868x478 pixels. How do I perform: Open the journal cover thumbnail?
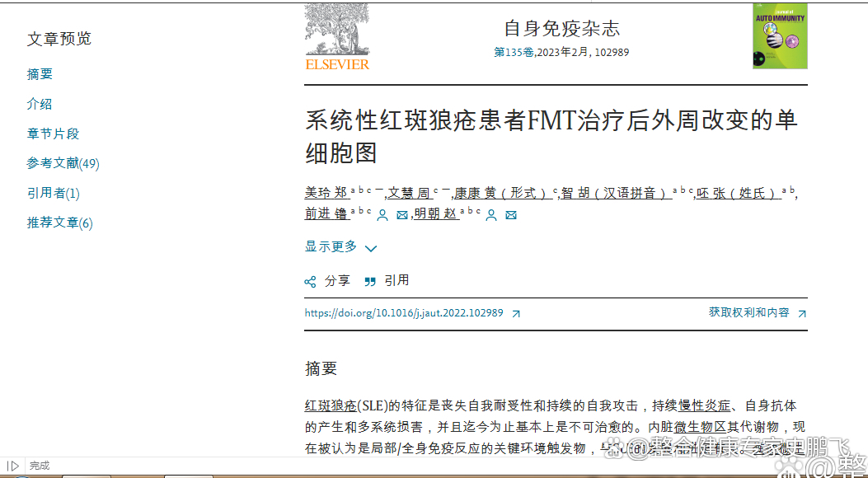778,36
